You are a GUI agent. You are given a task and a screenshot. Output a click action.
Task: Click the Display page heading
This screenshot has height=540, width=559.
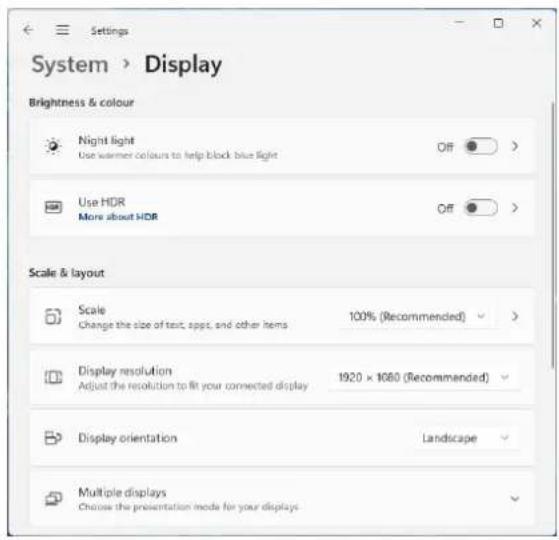183,65
